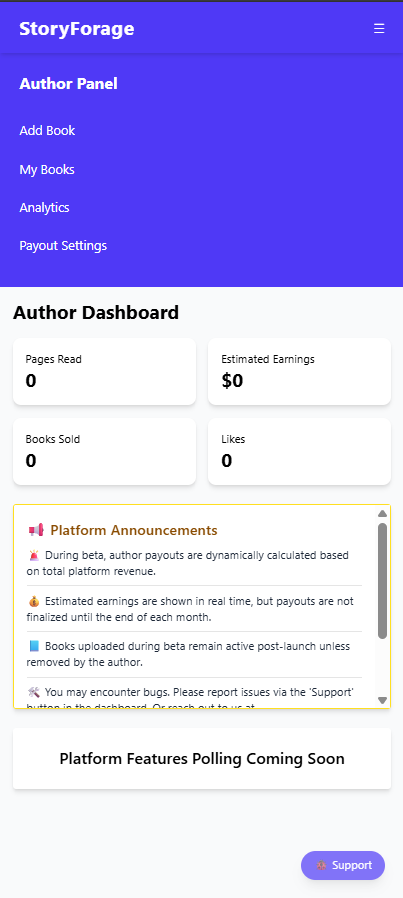Open the Analytics section
Viewport: 403px width, 898px height.
[44, 207]
